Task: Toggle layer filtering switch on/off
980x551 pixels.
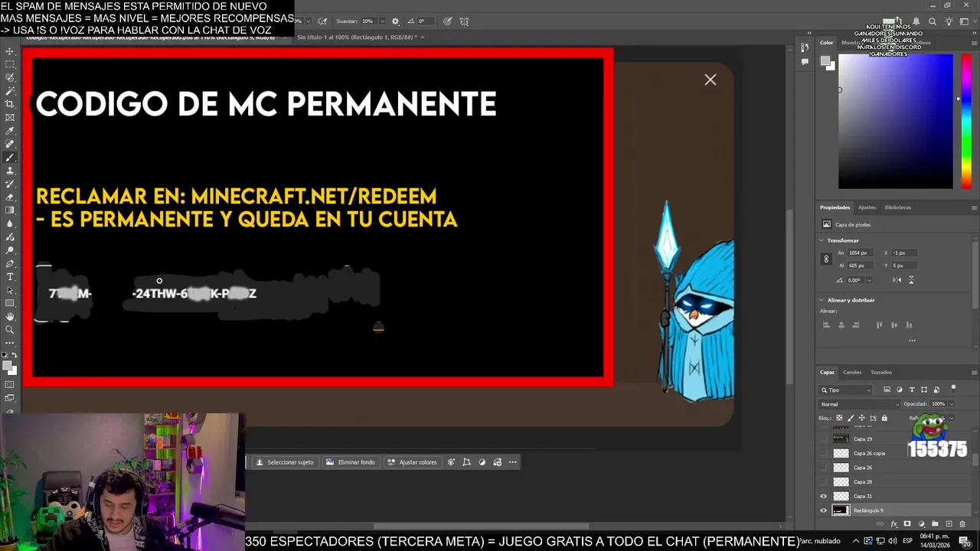Action: tap(953, 388)
